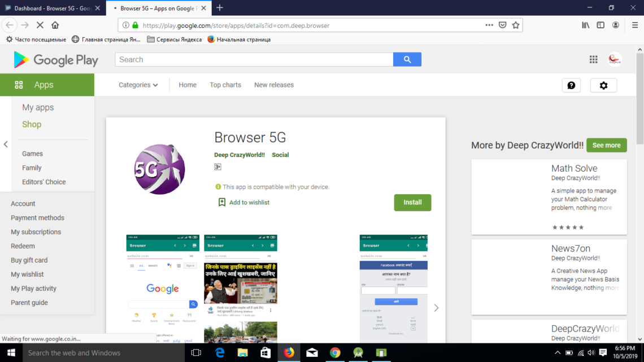The height and width of the screenshot is (362, 644).
Task: Open the Google Play apps grid menu
Action: [x=593, y=59]
